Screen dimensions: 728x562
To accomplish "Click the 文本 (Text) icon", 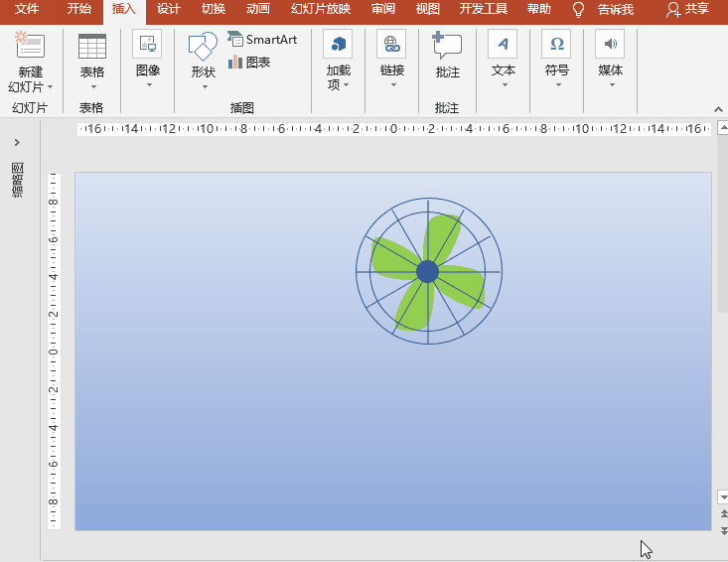I will point(503,44).
